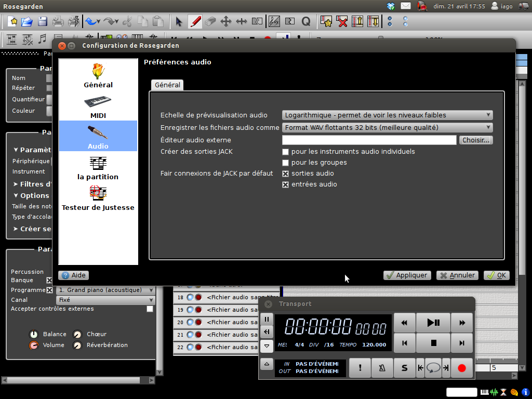Select the move tool with four arrows
Viewport: 532px width, 399px height.
[225, 22]
